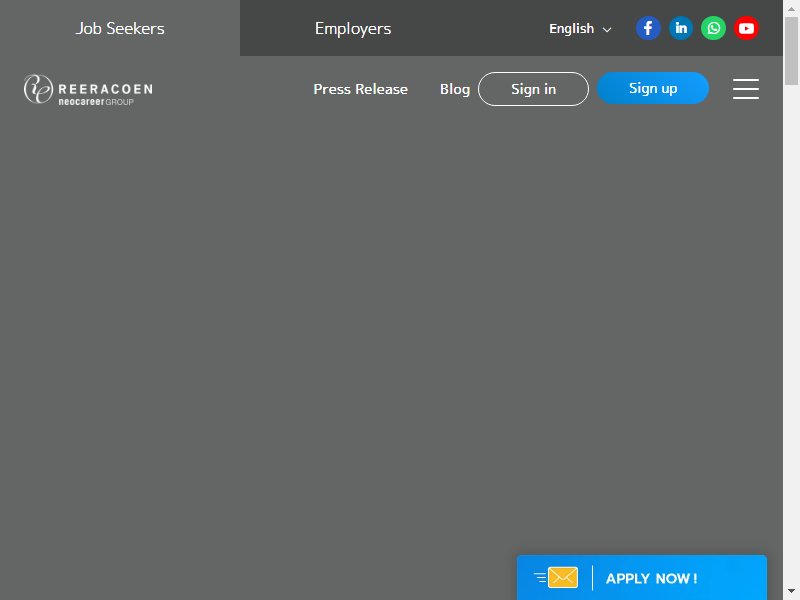This screenshot has height=600, width=800.
Task: Expand the English language dropdown
Action: [x=580, y=29]
